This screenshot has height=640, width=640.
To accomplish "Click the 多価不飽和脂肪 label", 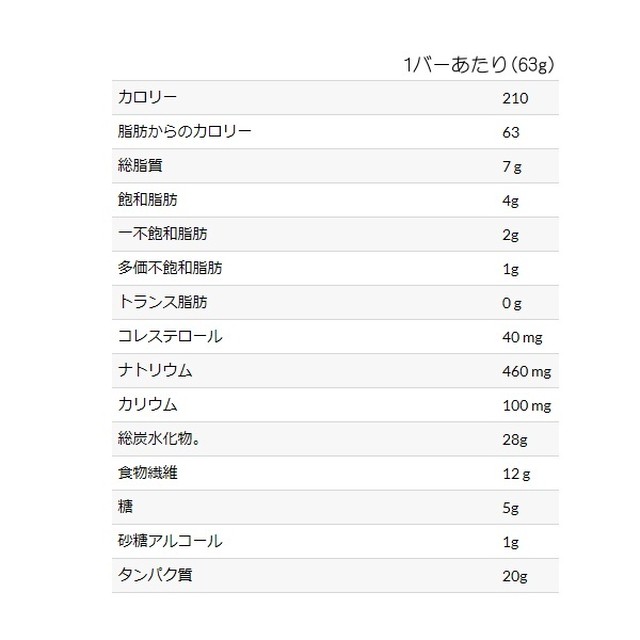I will [170, 268].
